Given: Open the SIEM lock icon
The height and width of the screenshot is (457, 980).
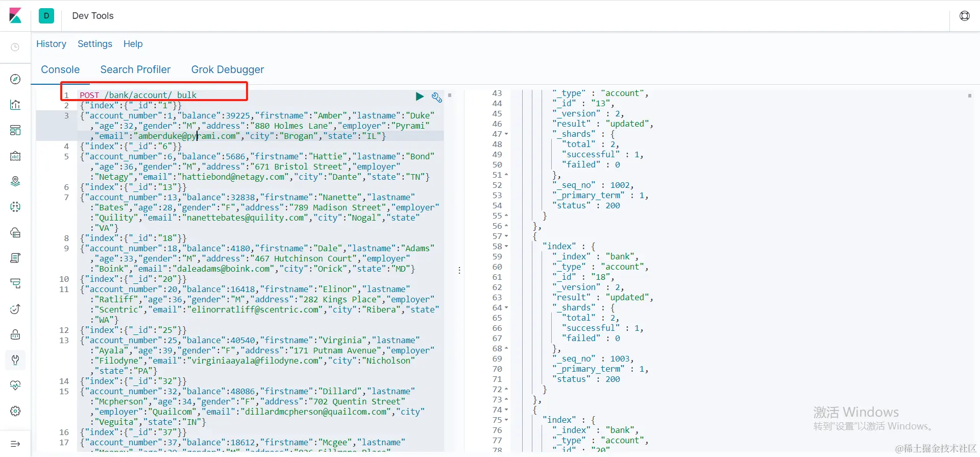Looking at the screenshot, I should [x=15, y=334].
